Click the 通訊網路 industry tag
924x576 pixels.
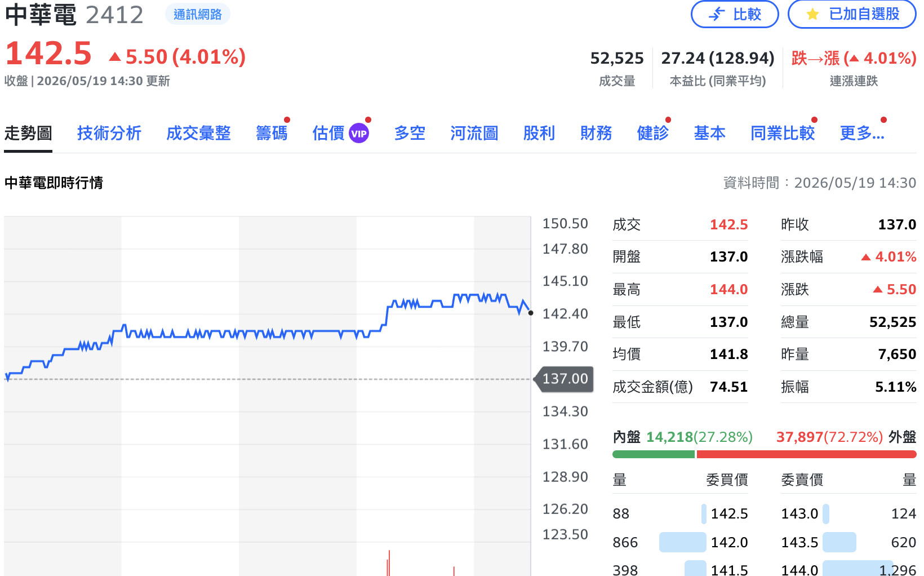tap(198, 14)
